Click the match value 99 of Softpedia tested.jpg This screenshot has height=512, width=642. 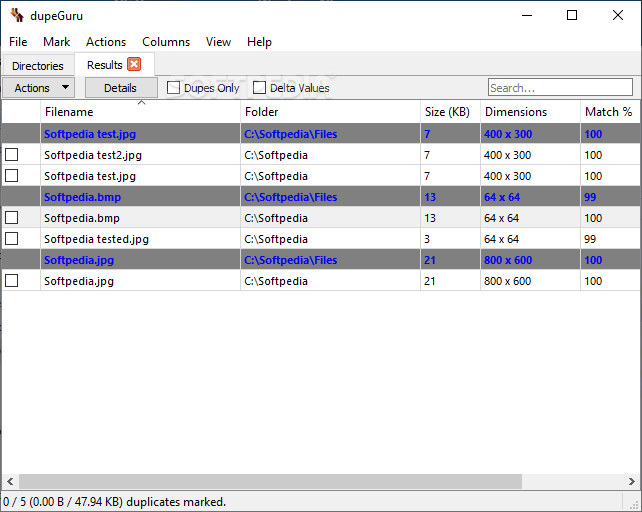(x=590, y=239)
